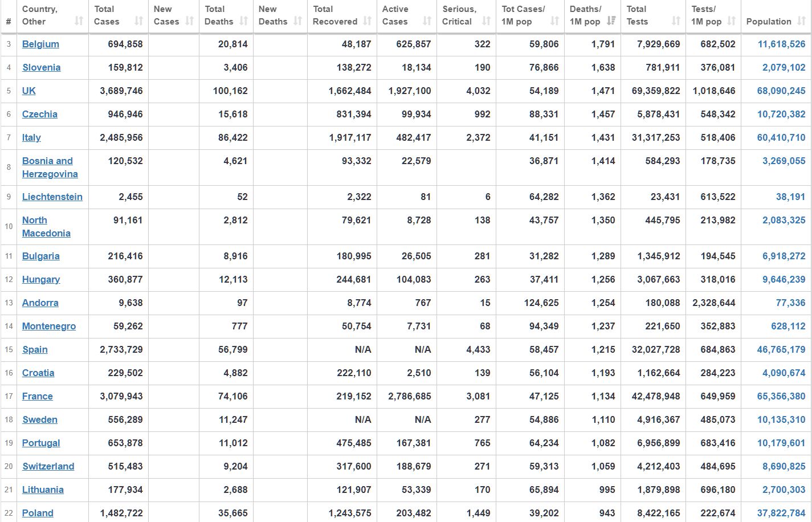The height and width of the screenshot is (522, 812).
Task: Click the New Cases sort arrows
Action: (190, 21)
